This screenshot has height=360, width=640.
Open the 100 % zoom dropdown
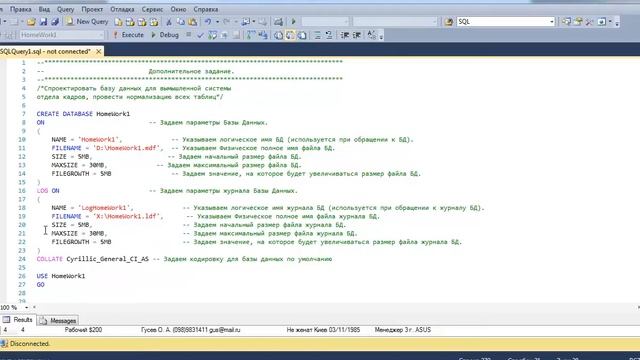(27, 307)
